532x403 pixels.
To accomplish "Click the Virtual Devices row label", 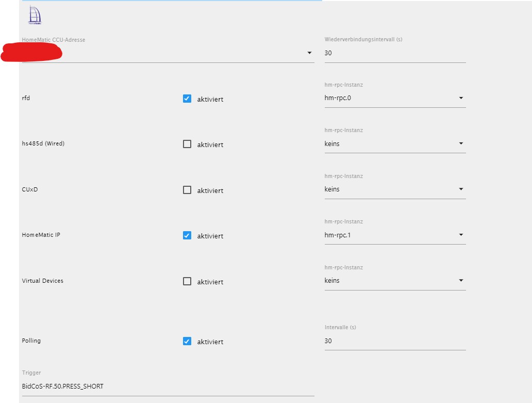I will [43, 281].
